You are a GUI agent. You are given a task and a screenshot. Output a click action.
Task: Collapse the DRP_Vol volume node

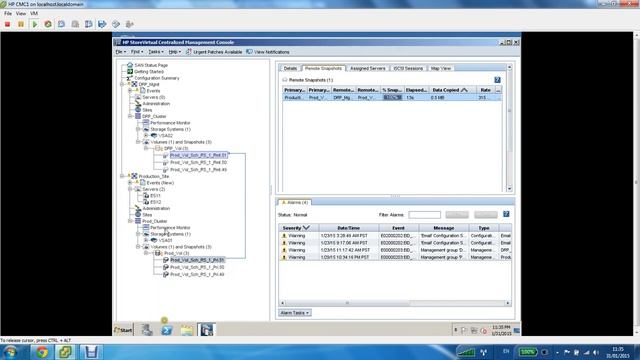[x=146, y=149]
